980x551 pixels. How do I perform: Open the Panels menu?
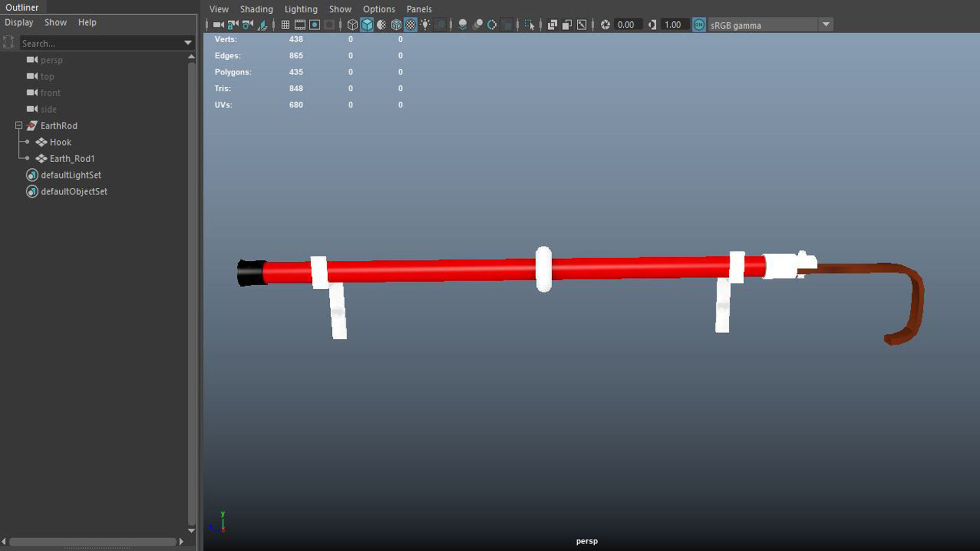click(x=419, y=9)
